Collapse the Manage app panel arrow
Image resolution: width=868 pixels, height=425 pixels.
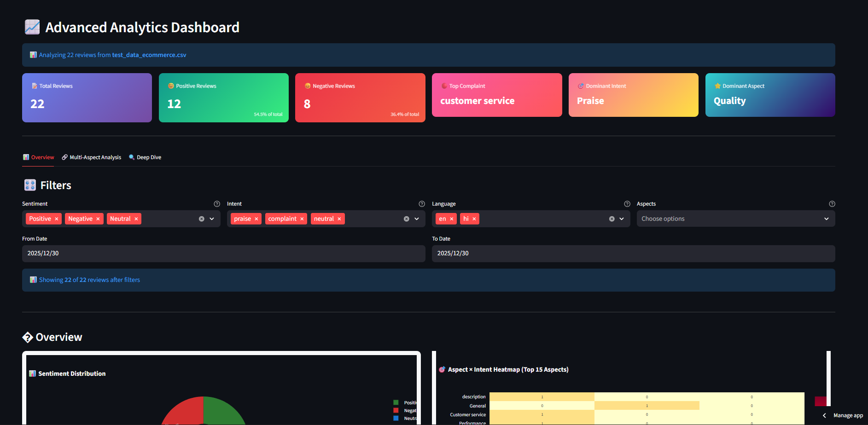point(824,415)
